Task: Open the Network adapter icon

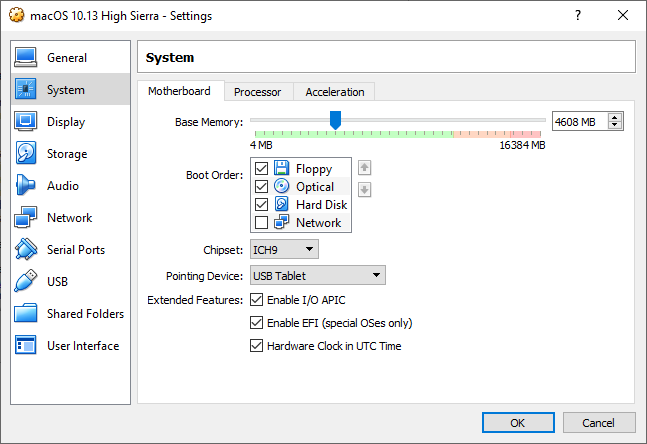Action: tap(26, 218)
